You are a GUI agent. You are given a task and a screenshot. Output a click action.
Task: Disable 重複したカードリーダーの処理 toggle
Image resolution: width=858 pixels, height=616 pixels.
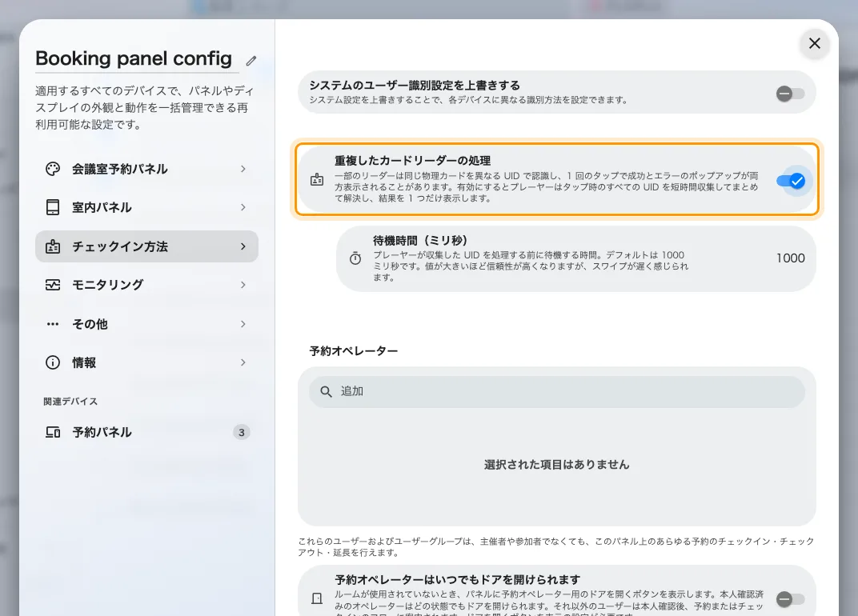pyautogui.click(x=790, y=181)
